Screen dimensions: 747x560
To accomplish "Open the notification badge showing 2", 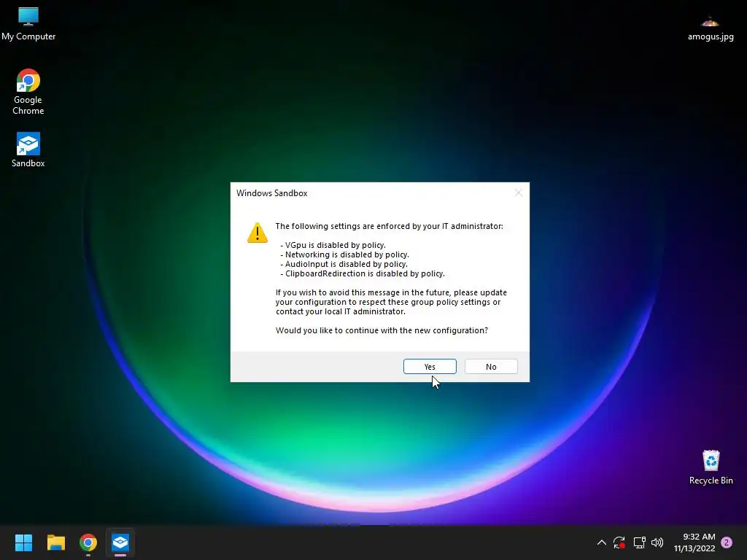I will (727, 542).
